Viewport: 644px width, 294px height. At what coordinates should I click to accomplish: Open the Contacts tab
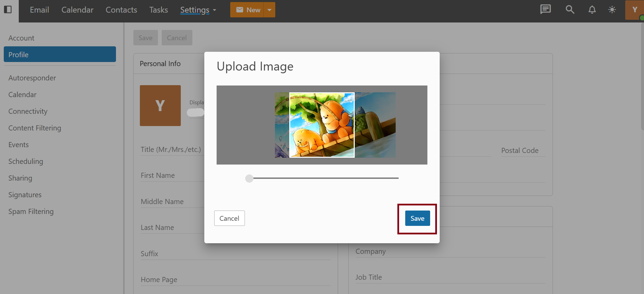121,10
